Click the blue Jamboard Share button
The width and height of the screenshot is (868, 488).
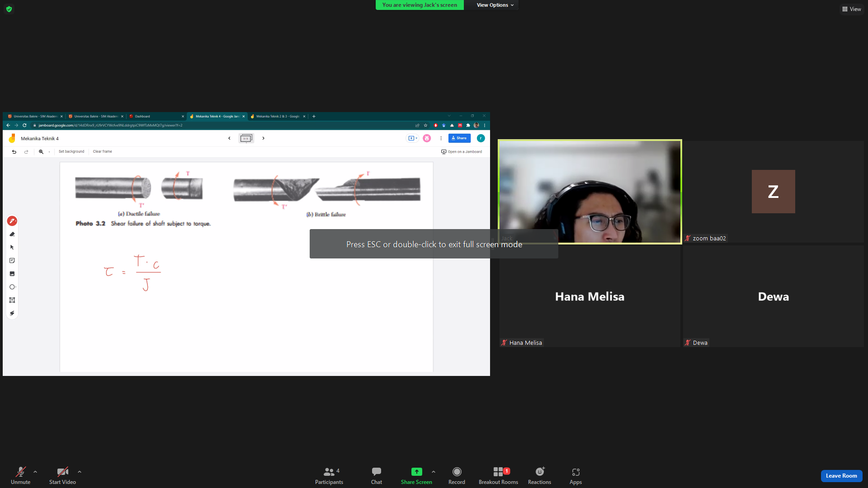pos(459,138)
